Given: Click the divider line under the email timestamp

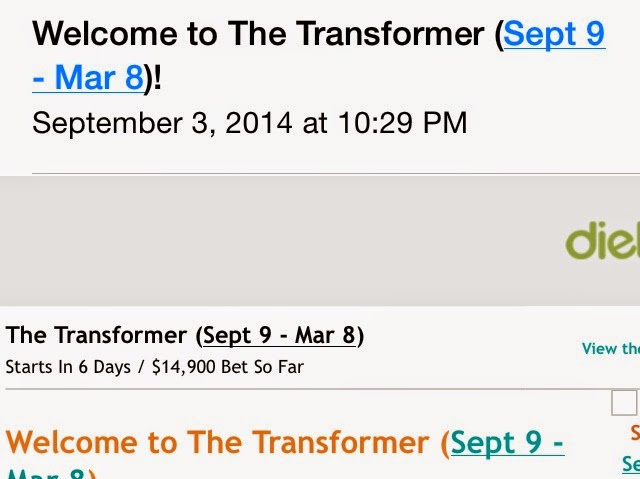Looking at the screenshot, I should tap(336, 173).
